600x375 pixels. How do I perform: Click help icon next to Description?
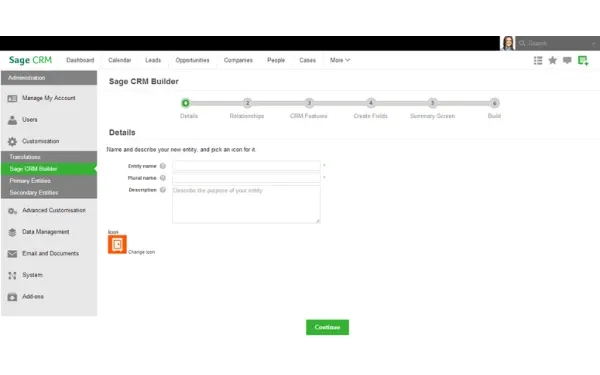point(163,190)
